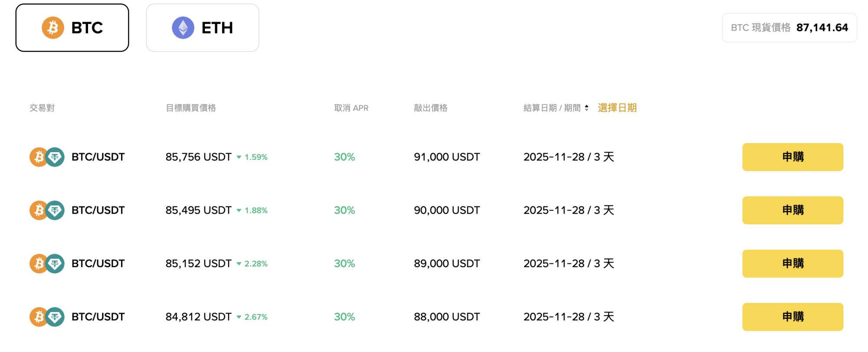The width and height of the screenshot is (868, 352).
Task: Click the Bitcoin logo in BTC tab
Action: click(x=53, y=28)
